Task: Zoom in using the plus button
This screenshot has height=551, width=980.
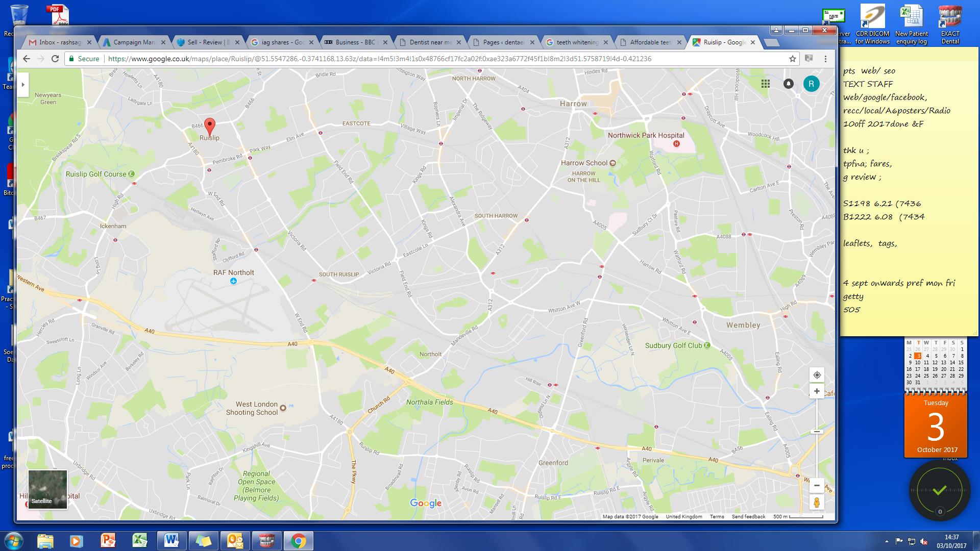Action: click(x=817, y=391)
